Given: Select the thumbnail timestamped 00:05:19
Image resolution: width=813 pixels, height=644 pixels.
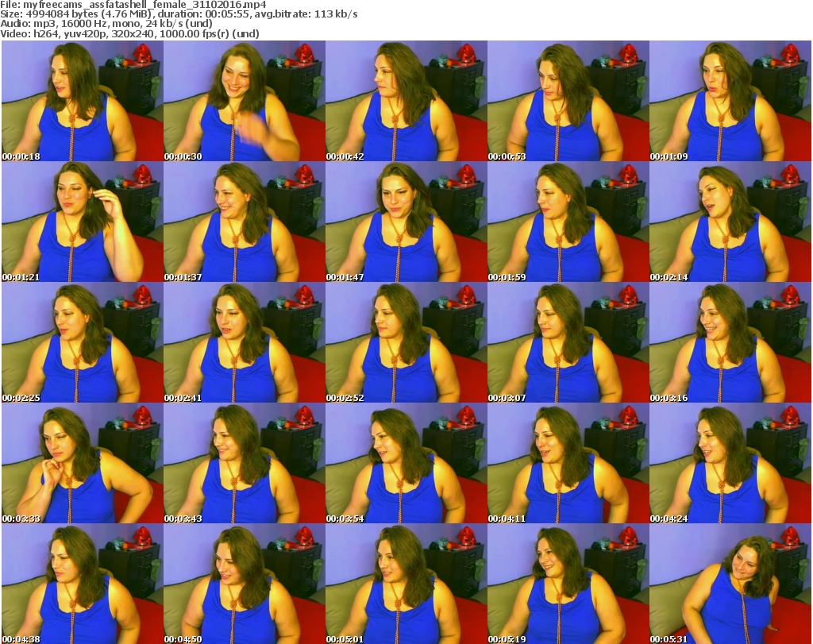Looking at the screenshot, I should tap(568, 584).
